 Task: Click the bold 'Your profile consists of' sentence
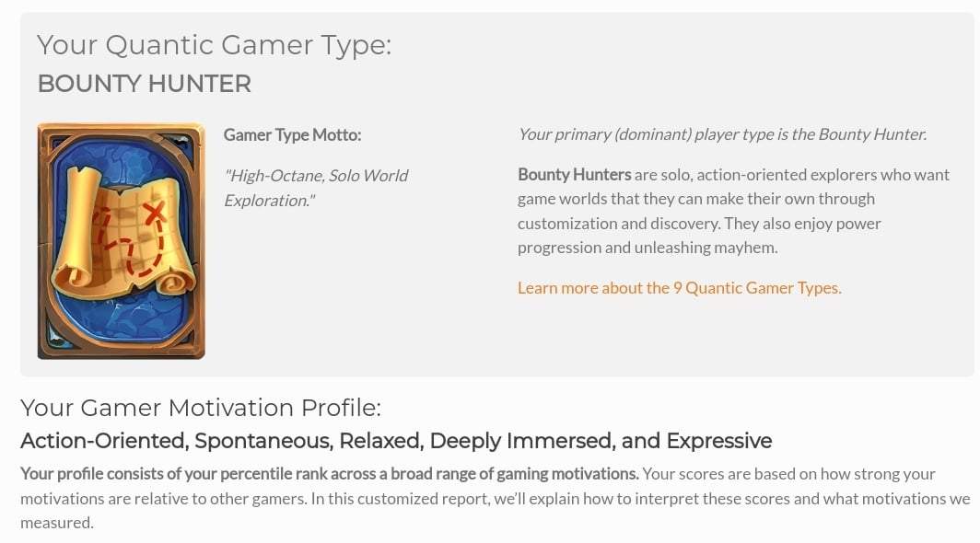click(x=330, y=474)
